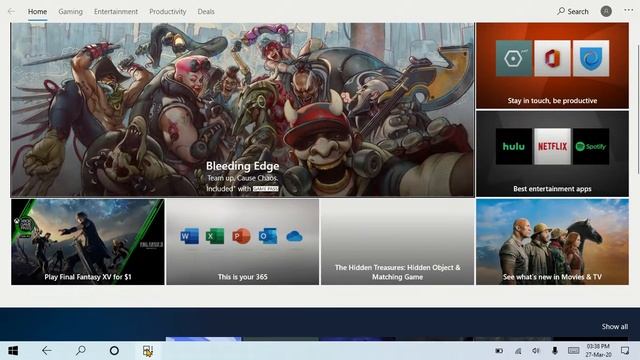Click the OneDrive cloud icon in 365 tile
This screenshot has height=360, width=640.
click(x=294, y=236)
